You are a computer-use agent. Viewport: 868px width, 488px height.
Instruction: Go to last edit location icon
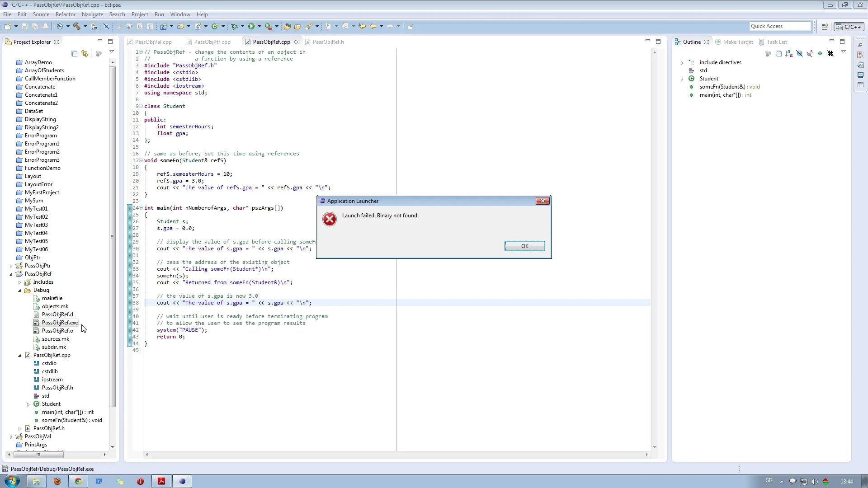pyautogui.click(x=362, y=26)
